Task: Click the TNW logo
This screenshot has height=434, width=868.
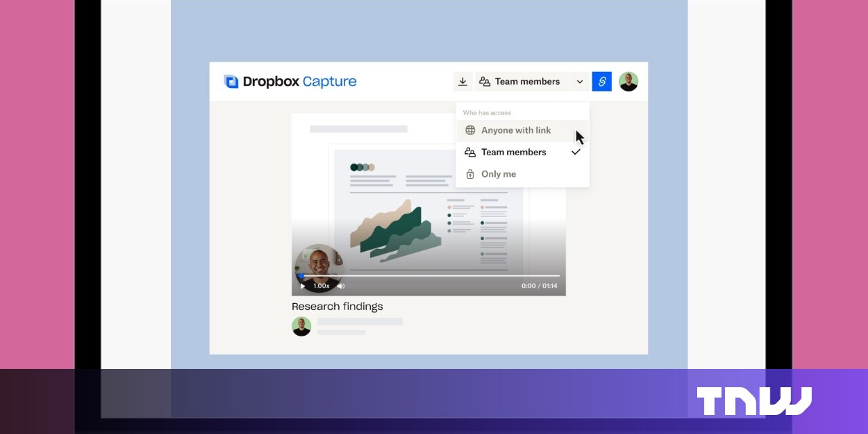Action: pos(754,401)
